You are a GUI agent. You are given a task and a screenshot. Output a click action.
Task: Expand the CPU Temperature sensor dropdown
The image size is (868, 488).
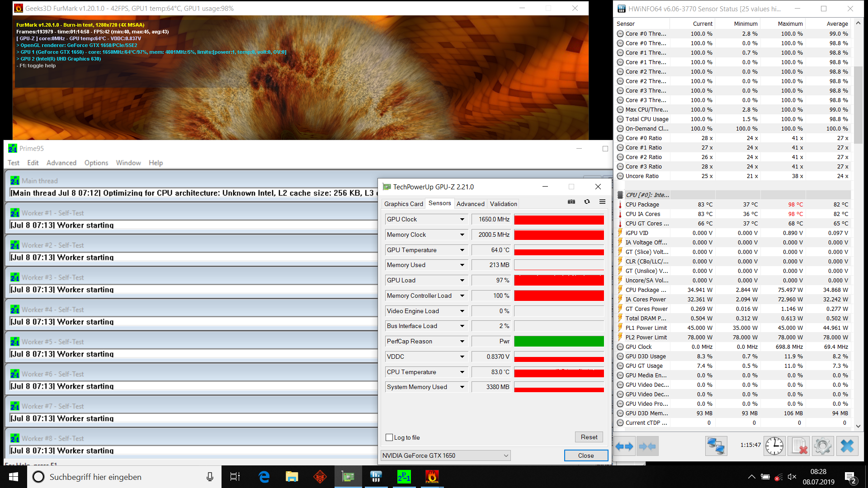[x=462, y=372]
